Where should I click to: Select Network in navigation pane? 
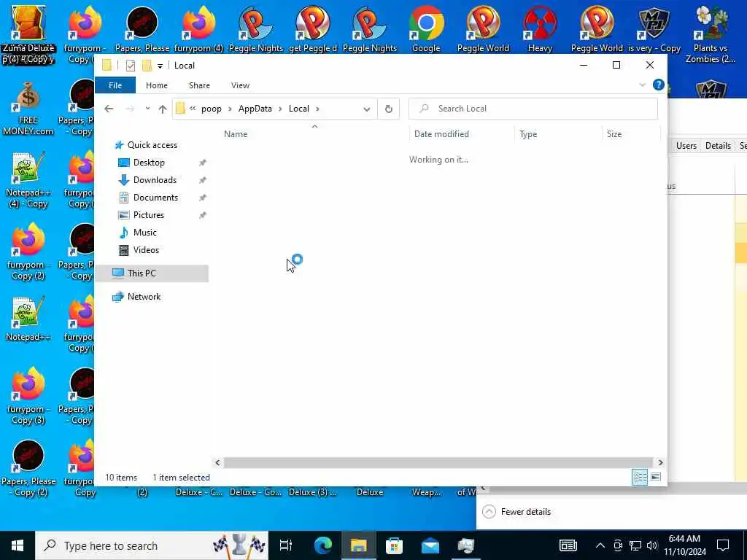144,297
